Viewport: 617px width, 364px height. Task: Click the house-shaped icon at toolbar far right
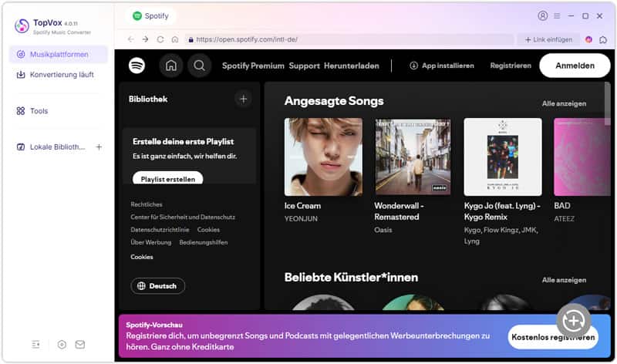tap(603, 39)
